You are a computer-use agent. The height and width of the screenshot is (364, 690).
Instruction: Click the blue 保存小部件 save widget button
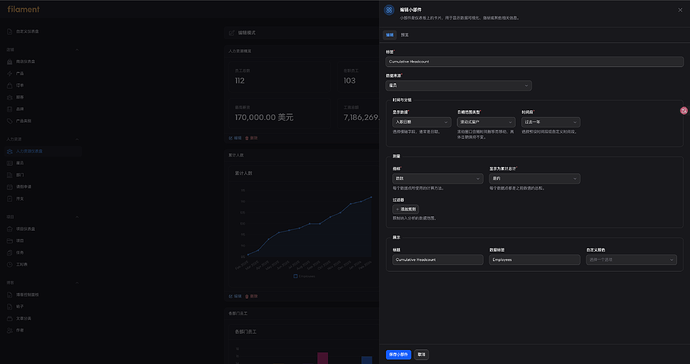pos(398,354)
